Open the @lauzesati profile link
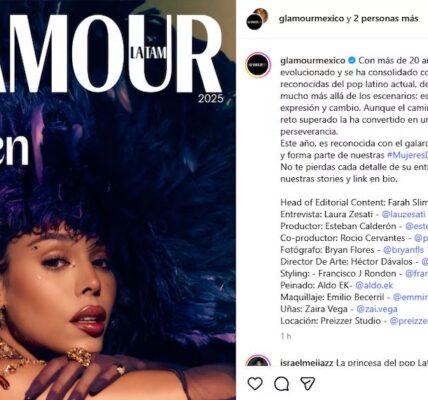The width and height of the screenshot is (428, 400). 403,214
